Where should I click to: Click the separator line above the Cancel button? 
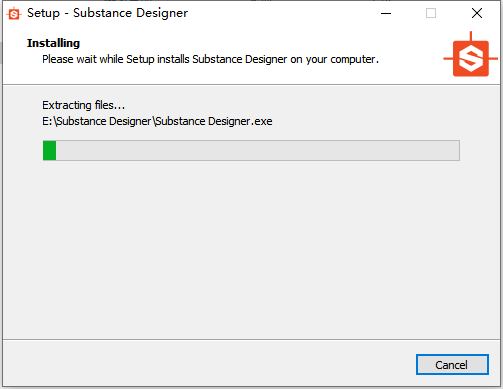click(x=251, y=340)
